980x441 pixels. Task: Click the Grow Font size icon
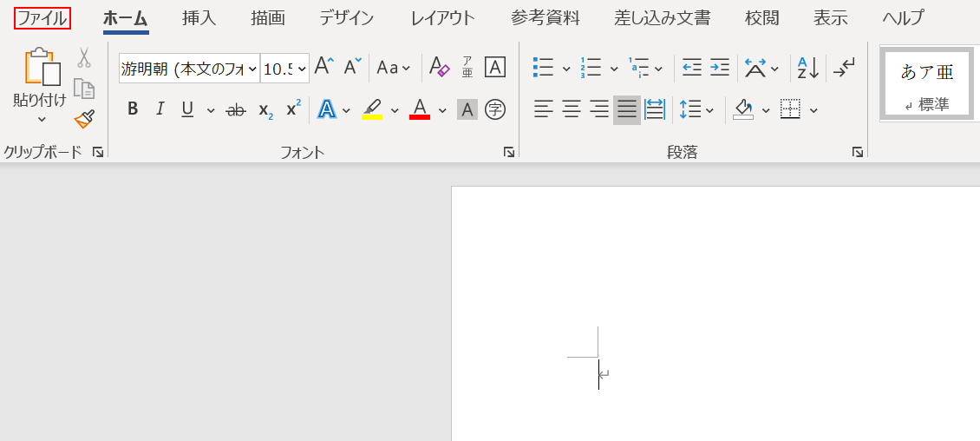324,67
